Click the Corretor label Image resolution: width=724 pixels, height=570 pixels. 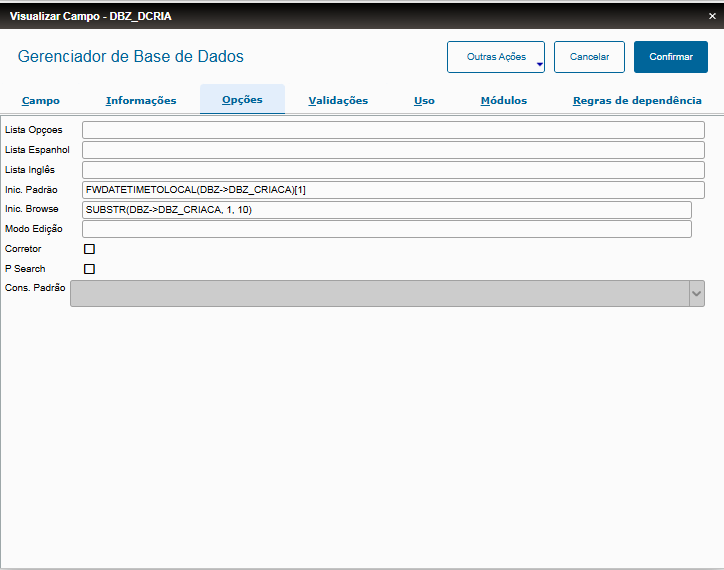23,249
